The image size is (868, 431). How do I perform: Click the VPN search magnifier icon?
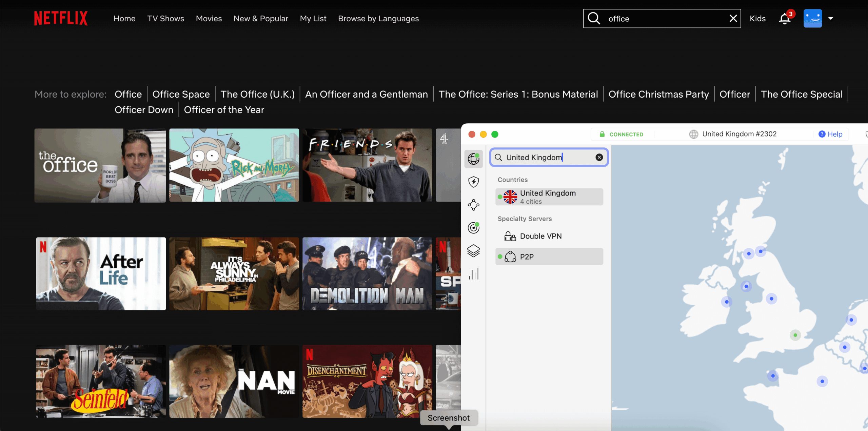pyautogui.click(x=498, y=157)
